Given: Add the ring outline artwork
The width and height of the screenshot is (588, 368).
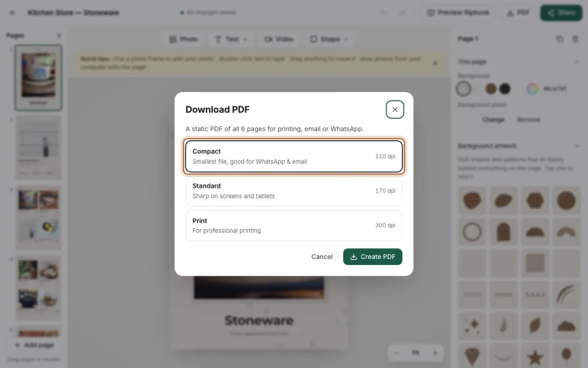Looking at the screenshot, I should coord(472,232).
